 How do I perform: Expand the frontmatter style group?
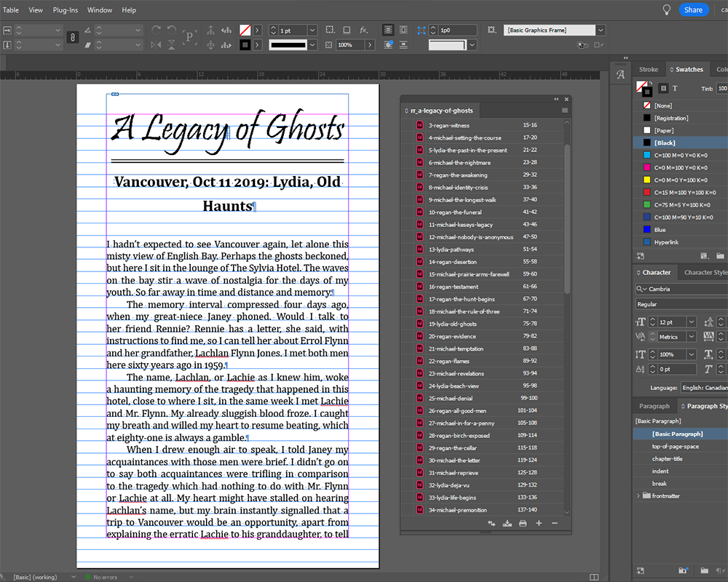pos(638,495)
